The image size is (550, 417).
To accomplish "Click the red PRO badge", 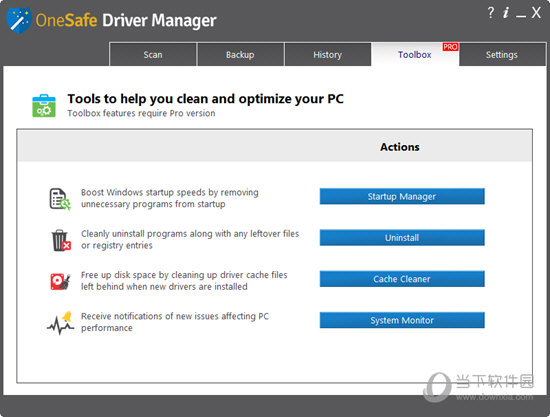I will point(450,47).
